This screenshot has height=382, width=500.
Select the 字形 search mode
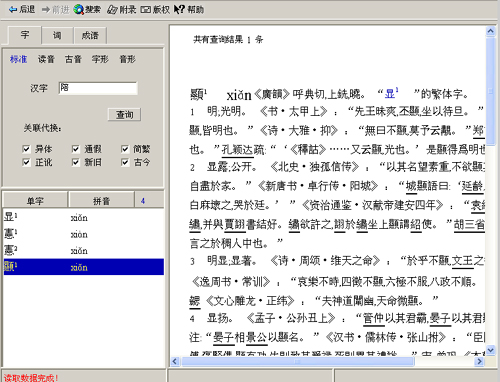(x=100, y=59)
